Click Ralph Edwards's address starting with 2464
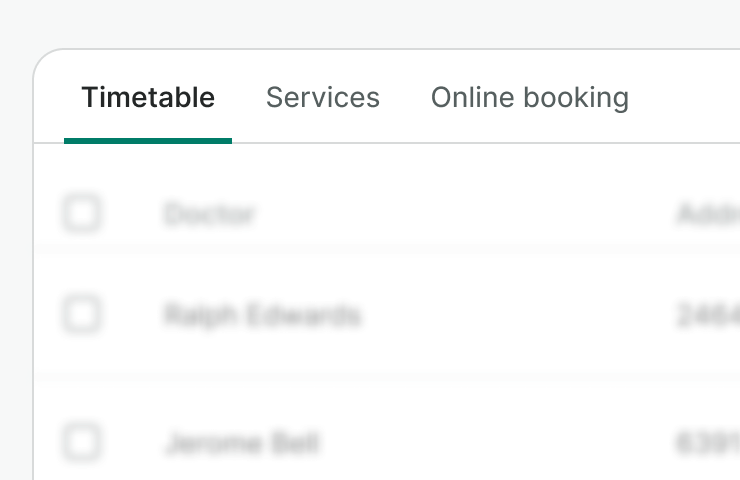The width and height of the screenshot is (740, 480). click(x=708, y=316)
